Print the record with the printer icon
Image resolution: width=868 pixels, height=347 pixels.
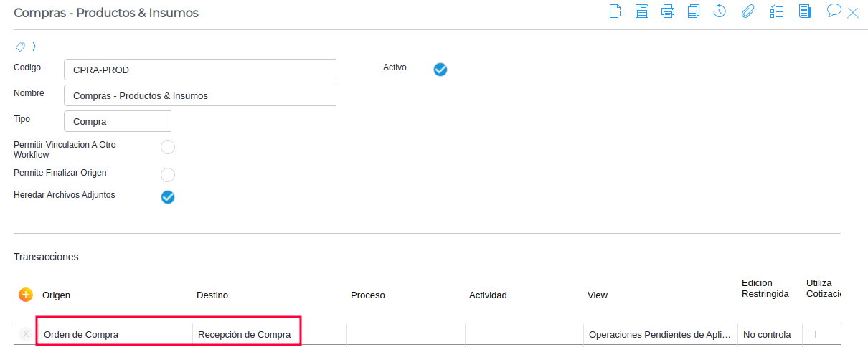(x=668, y=11)
